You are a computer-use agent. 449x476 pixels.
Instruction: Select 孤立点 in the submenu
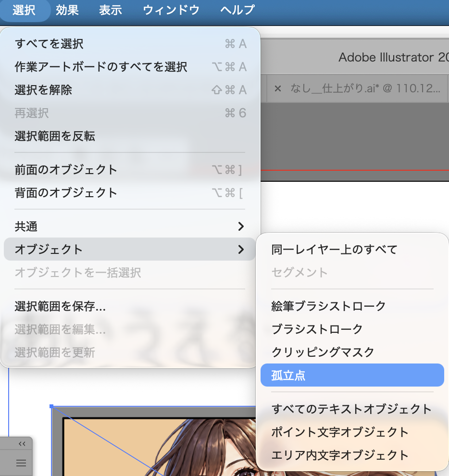pos(352,375)
